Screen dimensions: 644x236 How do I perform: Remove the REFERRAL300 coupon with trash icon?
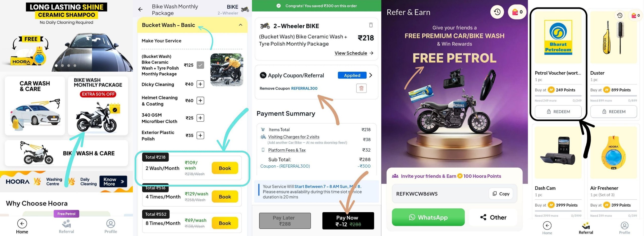361,88
